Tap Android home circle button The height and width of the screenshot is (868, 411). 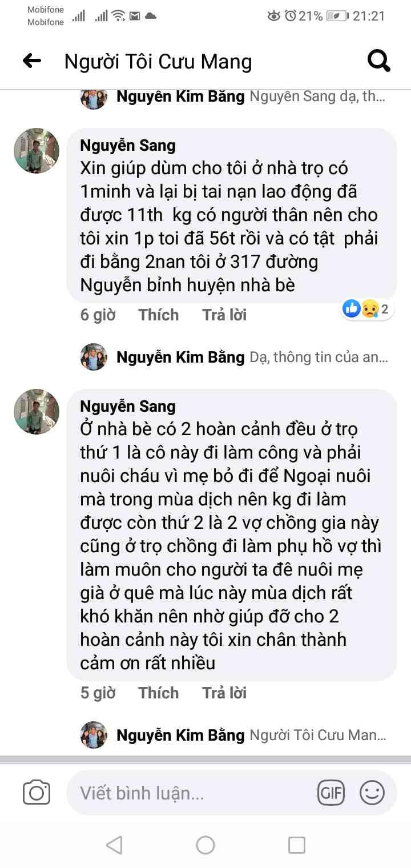coord(205,845)
